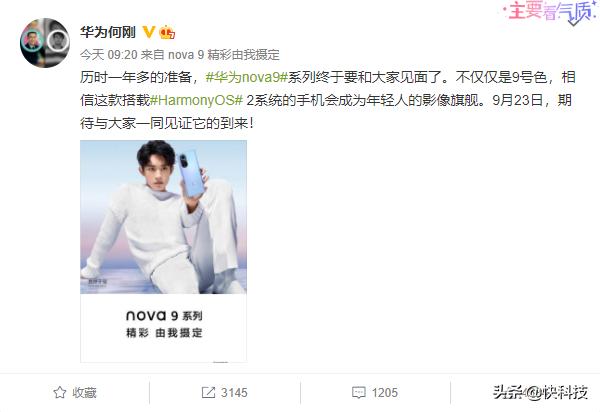Click the 头条@快科技 watermark
This screenshot has height=412, width=600.
pos(540,392)
